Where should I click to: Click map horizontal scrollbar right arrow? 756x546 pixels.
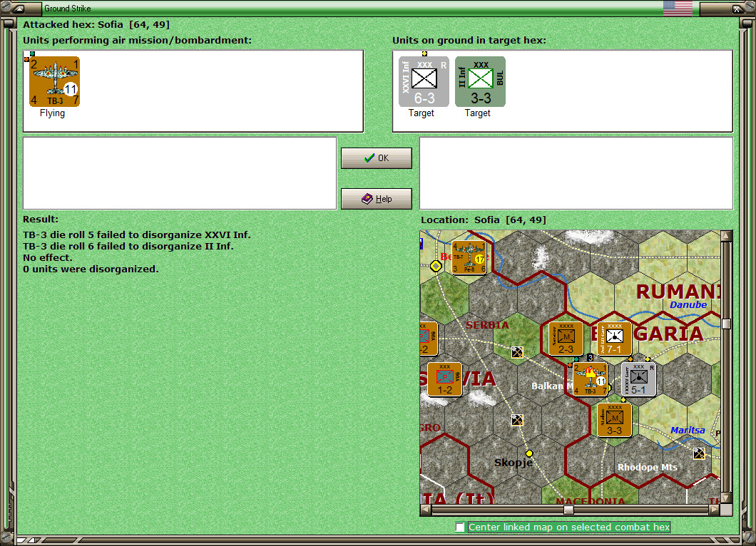[714, 510]
